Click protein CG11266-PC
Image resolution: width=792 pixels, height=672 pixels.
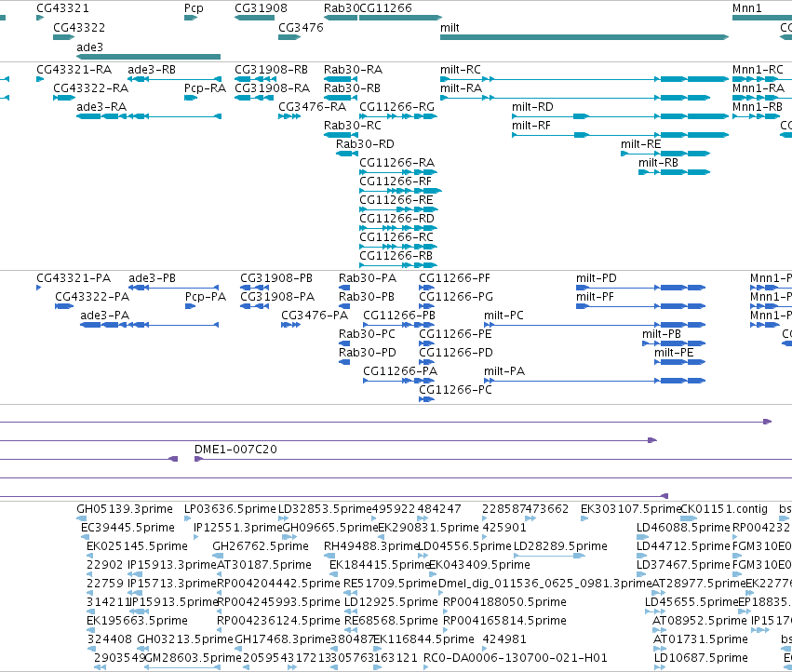click(427, 399)
